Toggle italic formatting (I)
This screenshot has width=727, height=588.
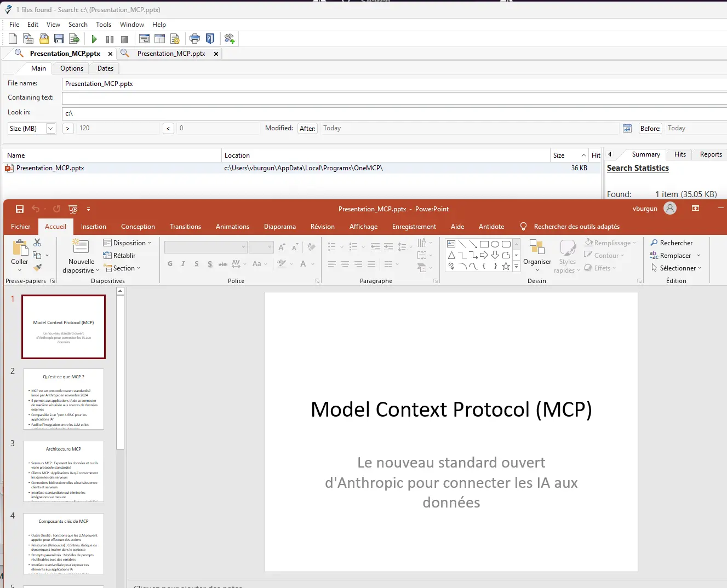coord(183,264)
